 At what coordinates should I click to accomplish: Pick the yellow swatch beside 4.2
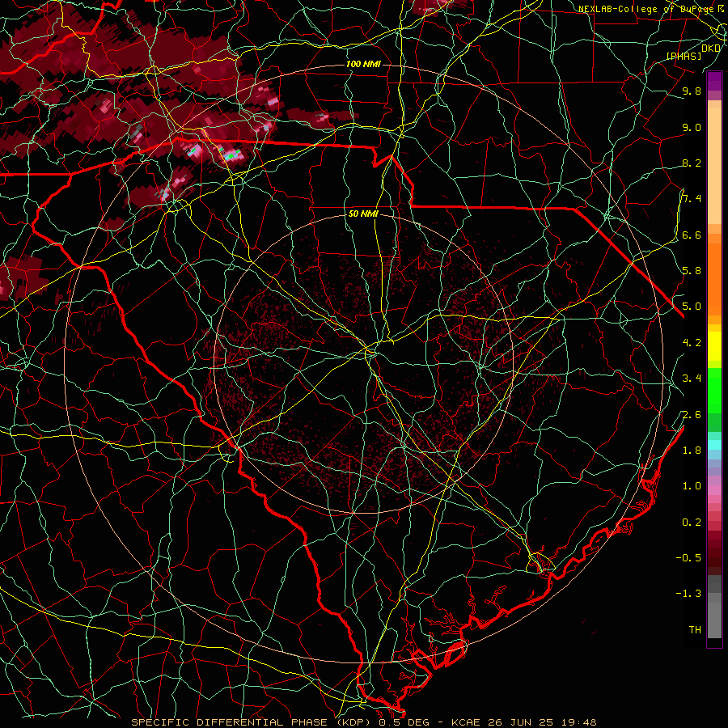coord(714,346)
